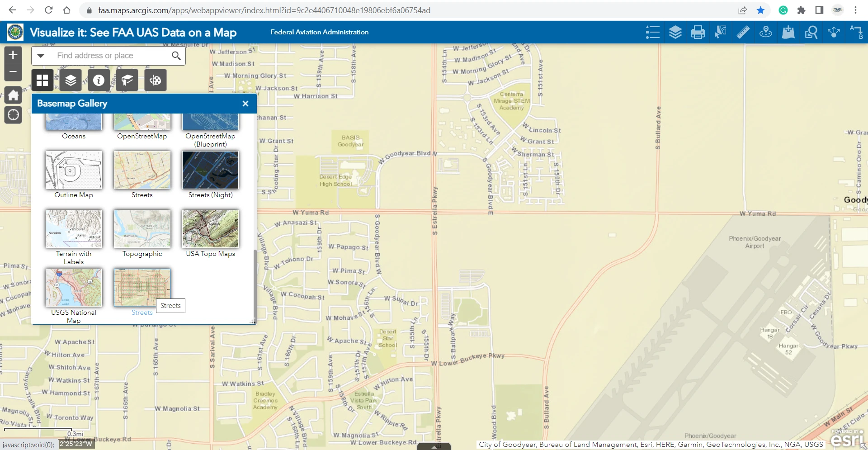Activate the Select features tool

tap(720, 32)
